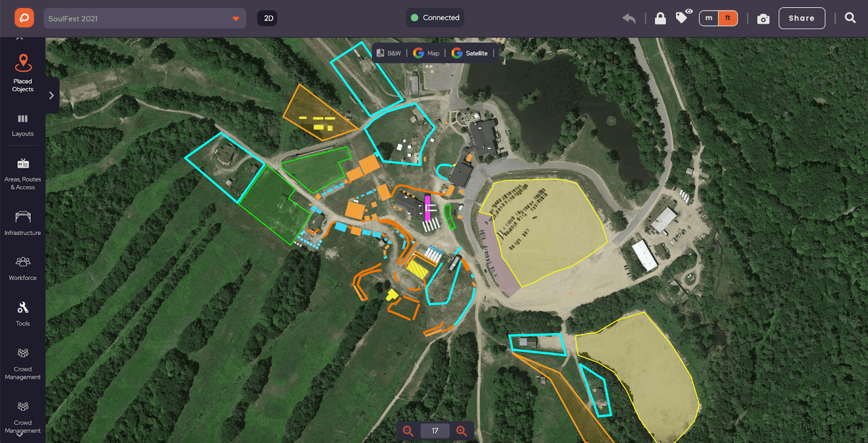Toggle the 2D view mode
This screenshot has height=443, width=868.
pos(268,18)
